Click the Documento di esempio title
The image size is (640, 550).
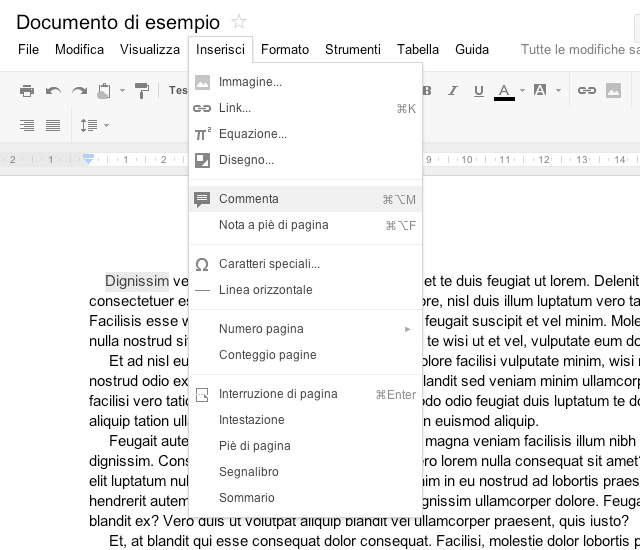pos(118,22)
